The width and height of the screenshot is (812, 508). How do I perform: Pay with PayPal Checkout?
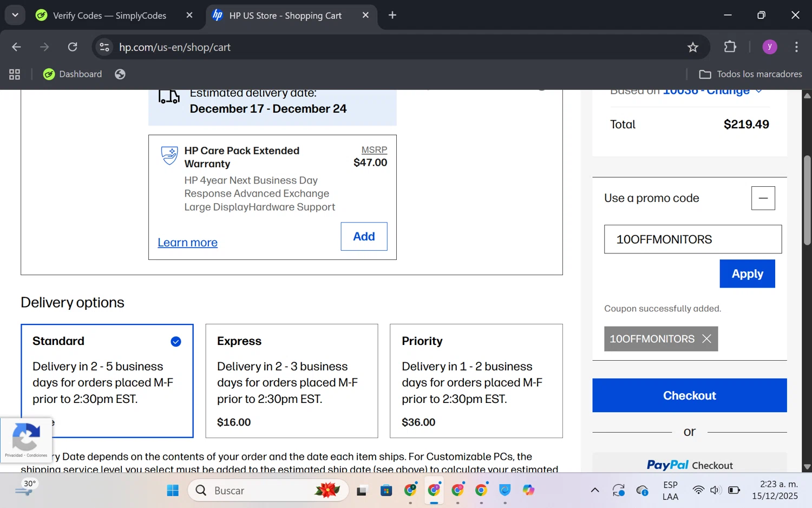(x=690, y=465)
